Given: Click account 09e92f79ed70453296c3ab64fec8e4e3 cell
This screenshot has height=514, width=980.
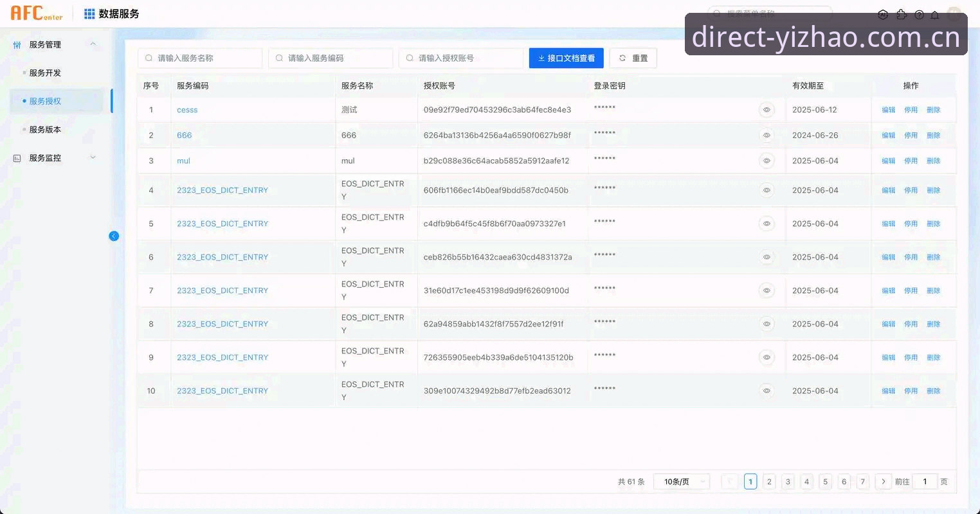Looking at the screenshot, I should pos(497,110).
